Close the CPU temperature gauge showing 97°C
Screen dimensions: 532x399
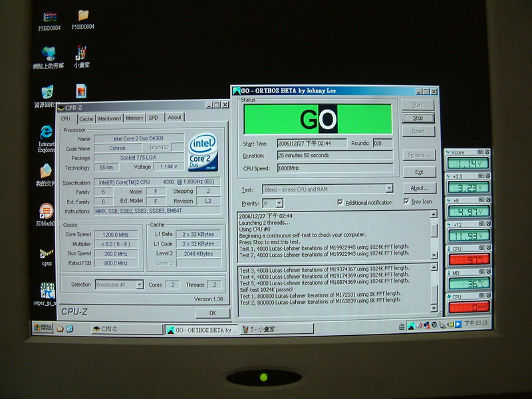click(x=488, y=247)
